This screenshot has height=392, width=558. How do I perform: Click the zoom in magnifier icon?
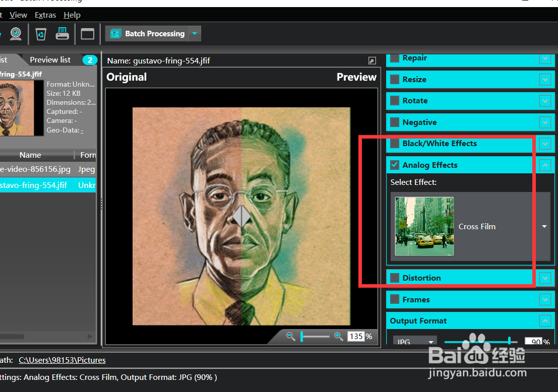click(338, 336)
